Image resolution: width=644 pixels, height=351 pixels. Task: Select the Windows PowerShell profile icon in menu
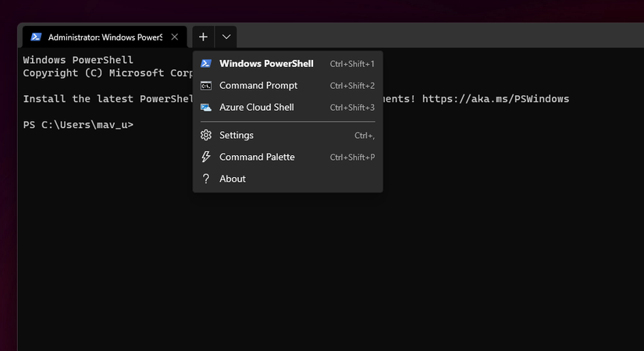(206, 64)
